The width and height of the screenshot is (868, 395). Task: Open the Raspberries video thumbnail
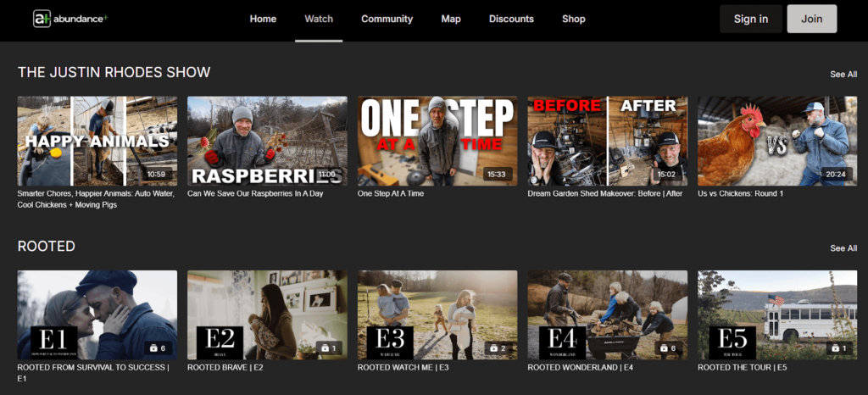267,141
